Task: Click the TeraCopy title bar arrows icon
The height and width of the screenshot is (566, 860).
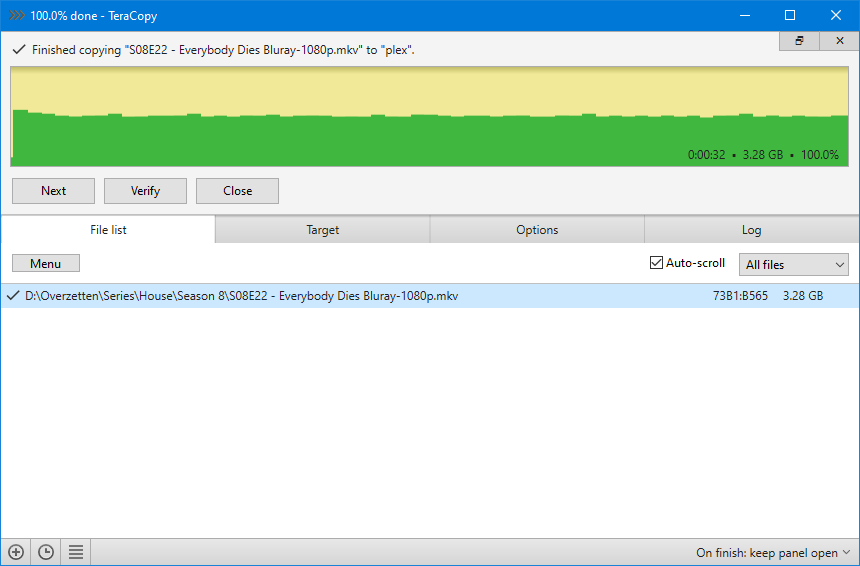Action: coord(17,15)
